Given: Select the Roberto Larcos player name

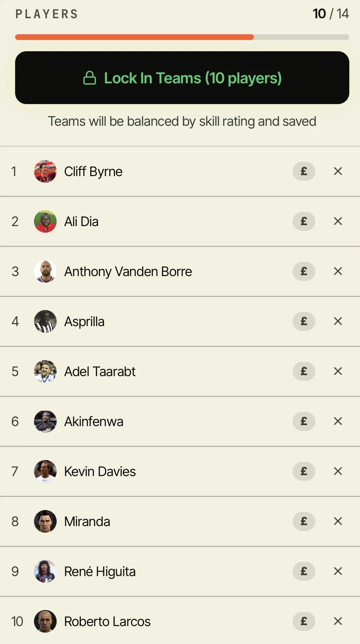Looking at the screenshot, I should click(x=107, y=622).
